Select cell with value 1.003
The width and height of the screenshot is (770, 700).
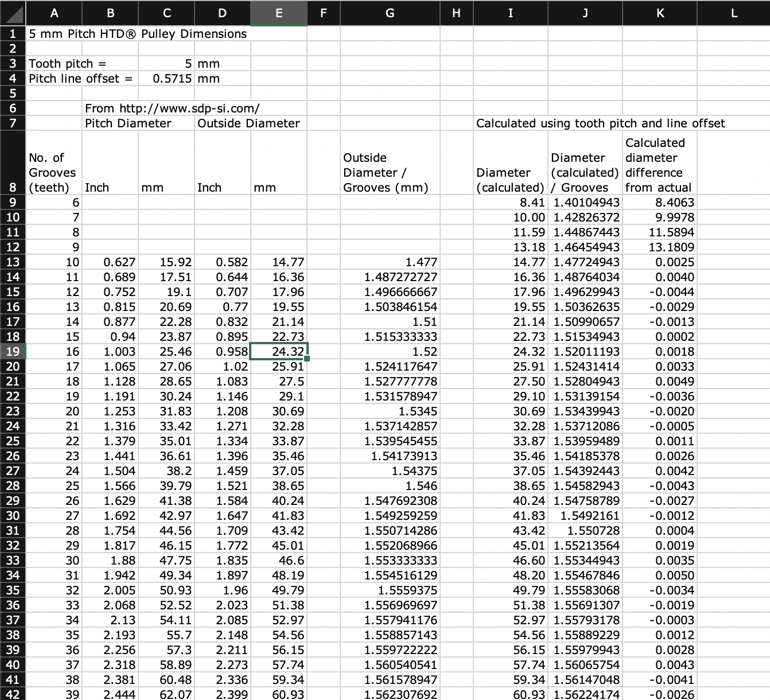tap(110, 351)
